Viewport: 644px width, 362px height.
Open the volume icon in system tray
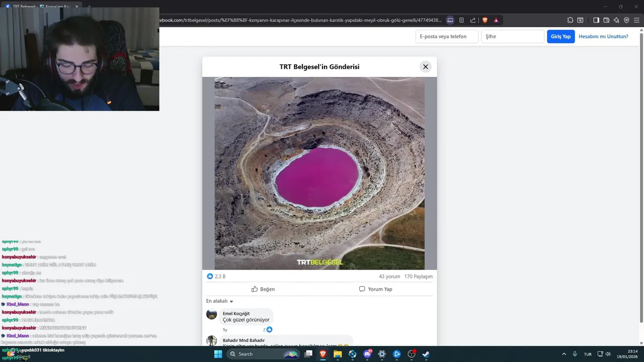coord(608,354)
